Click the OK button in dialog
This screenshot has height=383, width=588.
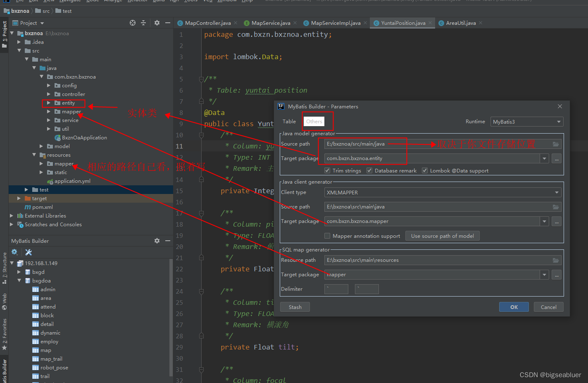click(514, 307)
